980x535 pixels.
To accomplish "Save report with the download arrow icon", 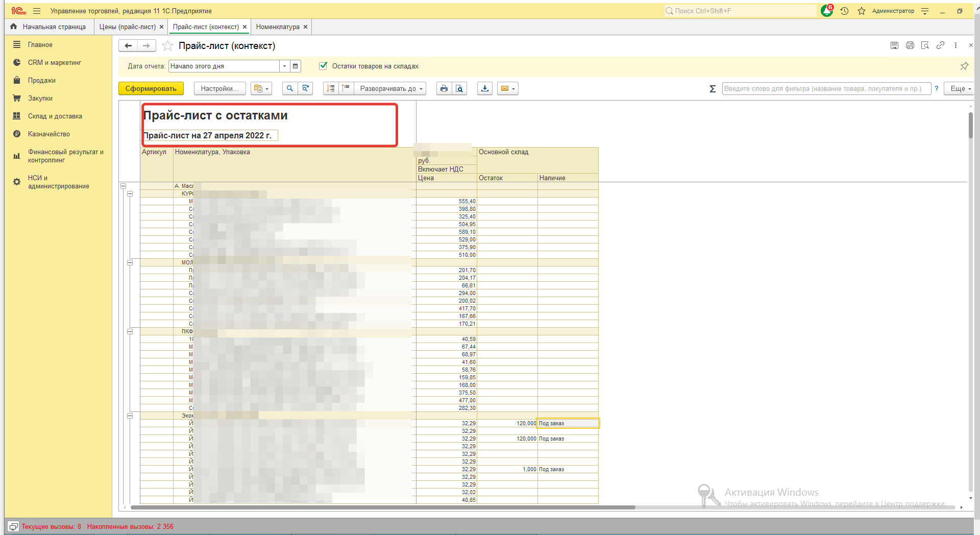I will pos(485,88).
